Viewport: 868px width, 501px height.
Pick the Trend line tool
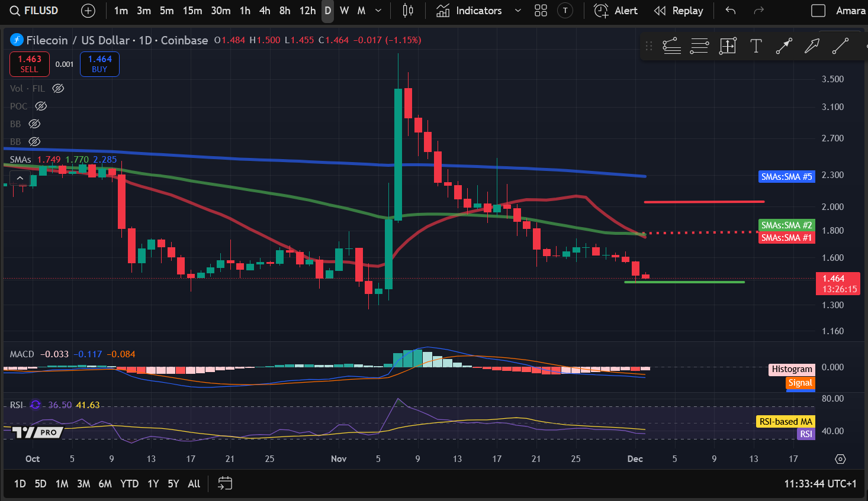click(x=840, y=46)
